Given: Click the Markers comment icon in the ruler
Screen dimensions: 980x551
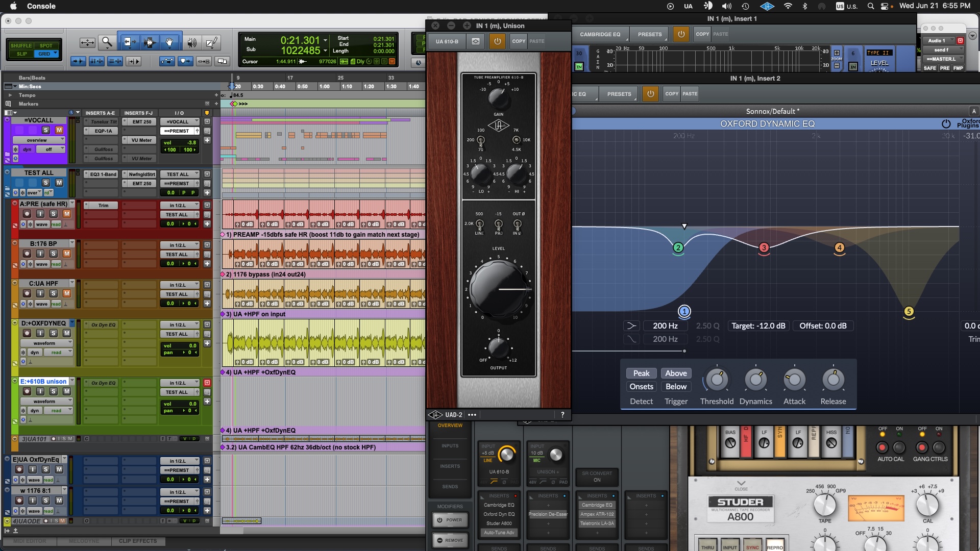Looking at the screenshot, I should 8,104.
